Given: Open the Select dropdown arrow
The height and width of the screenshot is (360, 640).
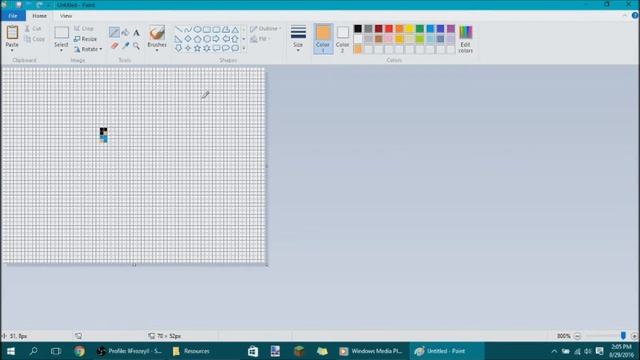Looking at the screenshot, I should (61, 50).
